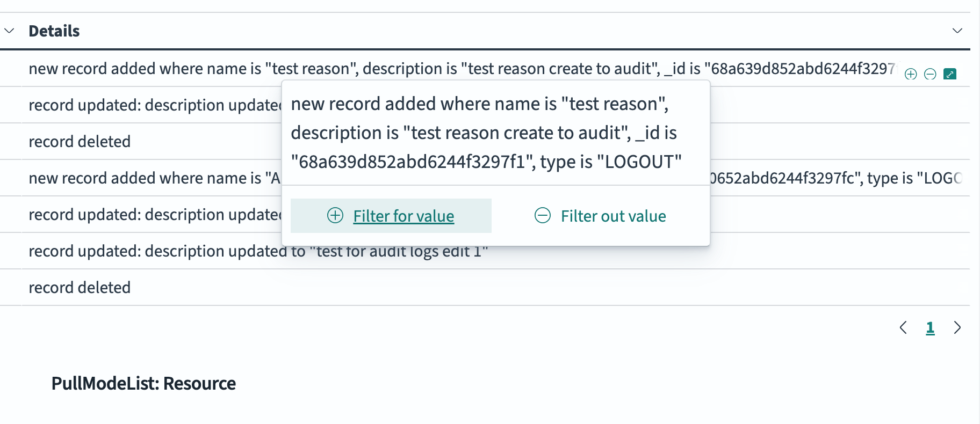Viewport: 980px width, 424px height.
Task: Click the minus icon beside Filter out value
Action: (543, 216)
